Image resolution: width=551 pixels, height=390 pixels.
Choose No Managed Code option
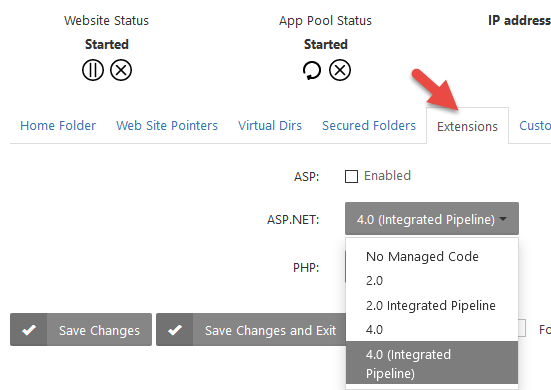(432, 256)
